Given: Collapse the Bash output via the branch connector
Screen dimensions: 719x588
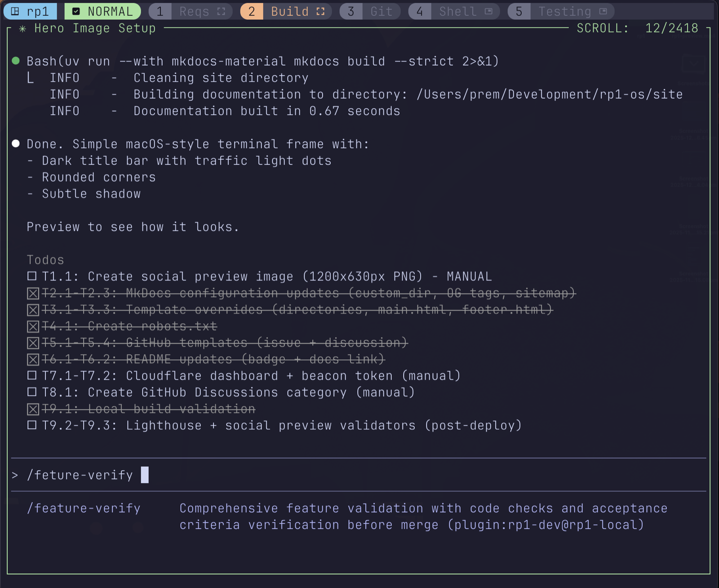Looking at the screenshot, I should point(30,77).
